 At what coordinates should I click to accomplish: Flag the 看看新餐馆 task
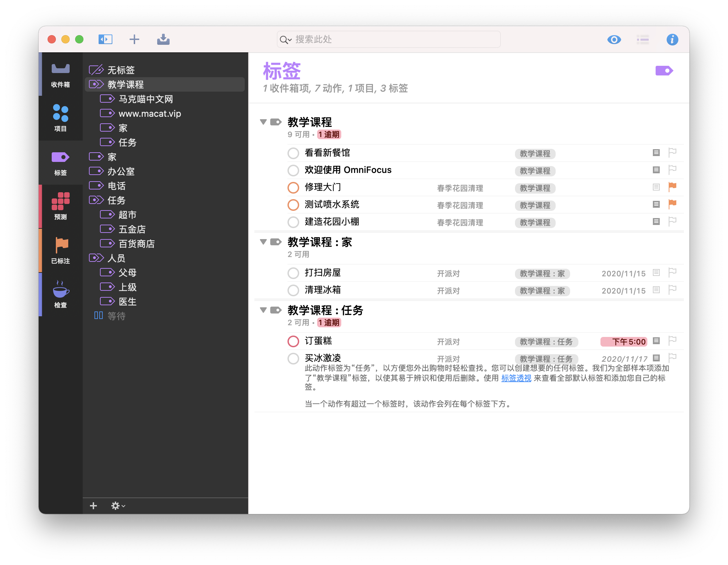tap(672, 153)
